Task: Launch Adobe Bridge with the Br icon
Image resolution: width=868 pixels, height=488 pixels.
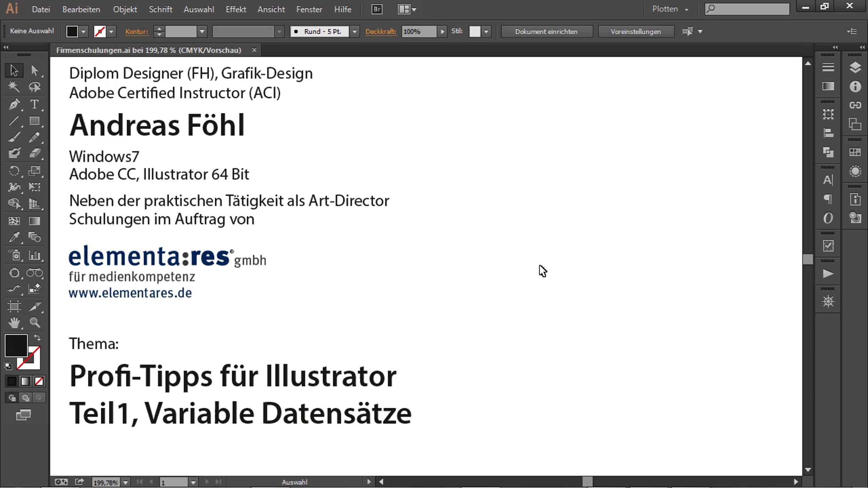Action: tap(377, 9)
